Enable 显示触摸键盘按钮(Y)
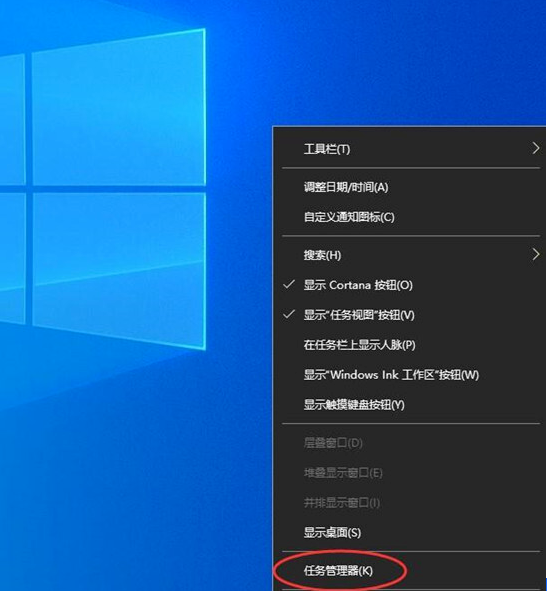 pos(410,405)
